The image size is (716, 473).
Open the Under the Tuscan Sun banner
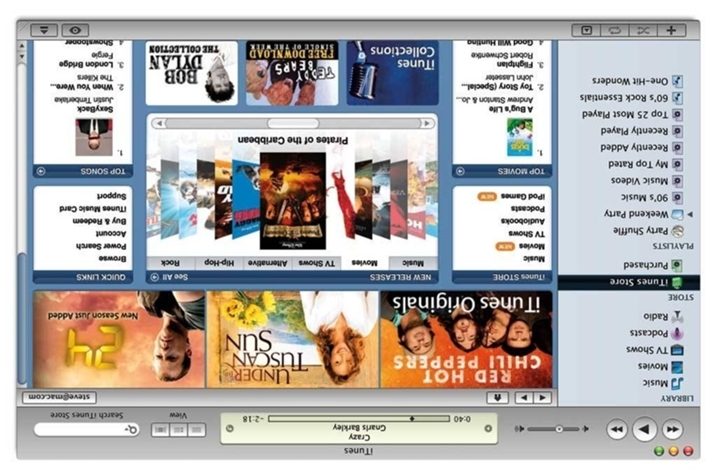(292, 339)
